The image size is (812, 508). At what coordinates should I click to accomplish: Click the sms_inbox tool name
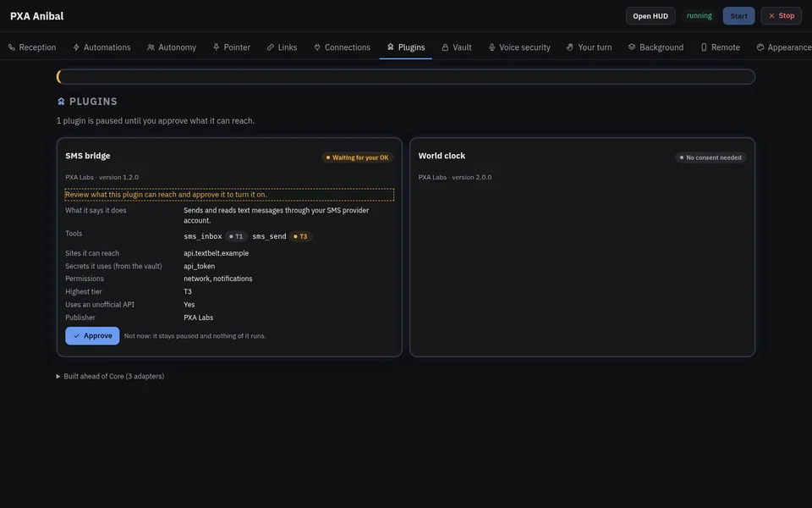tap(202, 236)
